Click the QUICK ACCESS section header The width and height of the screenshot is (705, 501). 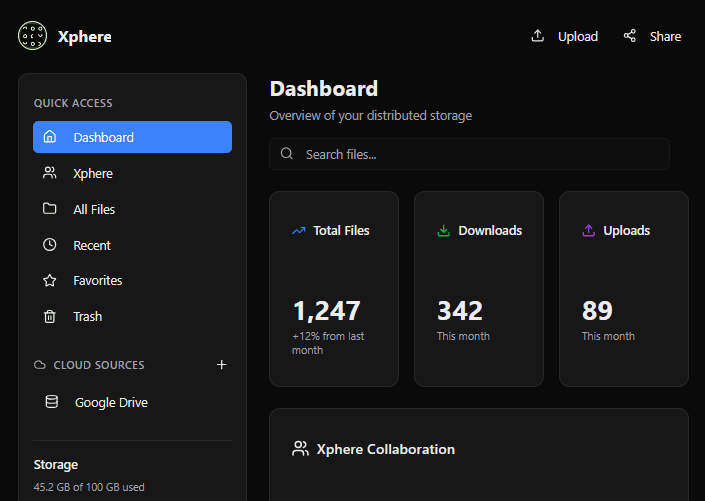pos(73,103)
